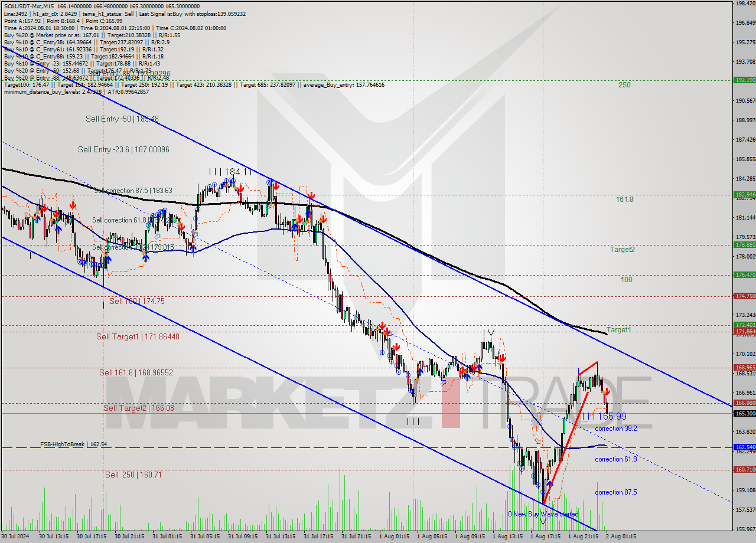756x543 pixels.
Task: Click the 'Sell Entry -23.6 | 187.00896' label
Action: click(x=123, y=150)
